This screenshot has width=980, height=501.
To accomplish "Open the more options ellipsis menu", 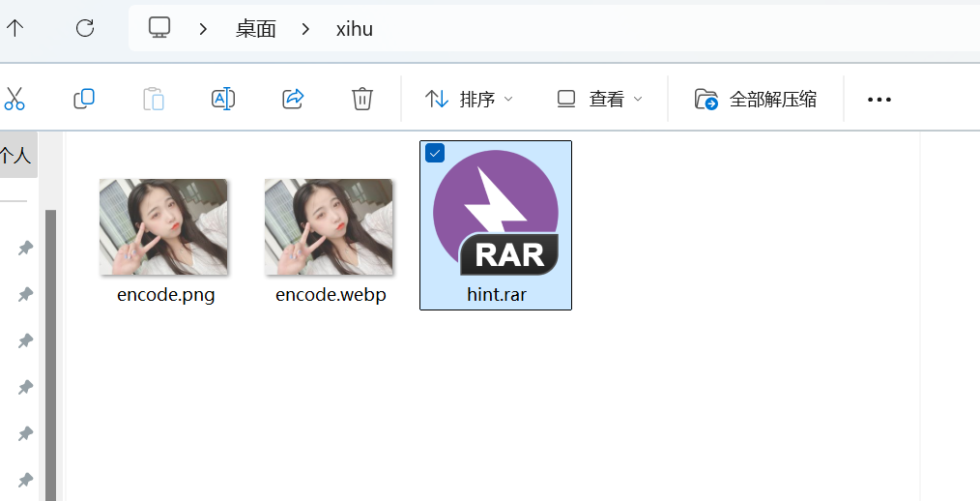I will coord(879,100).
